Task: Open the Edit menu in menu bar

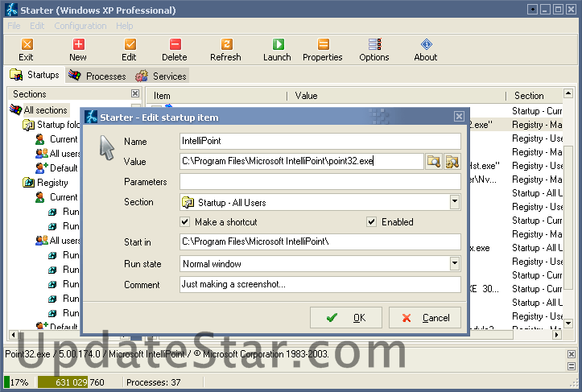Action: tap(37, 26)
